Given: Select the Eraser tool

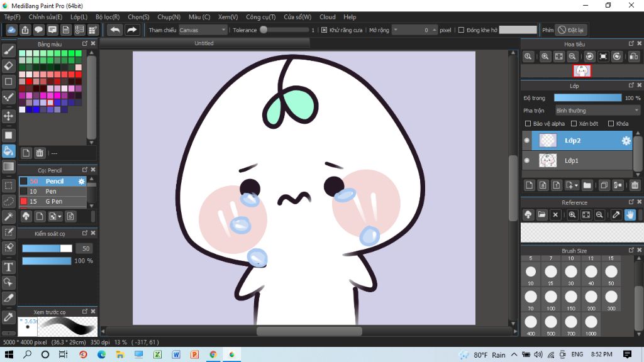Looking at the screenshot, I should click(9, 66).
